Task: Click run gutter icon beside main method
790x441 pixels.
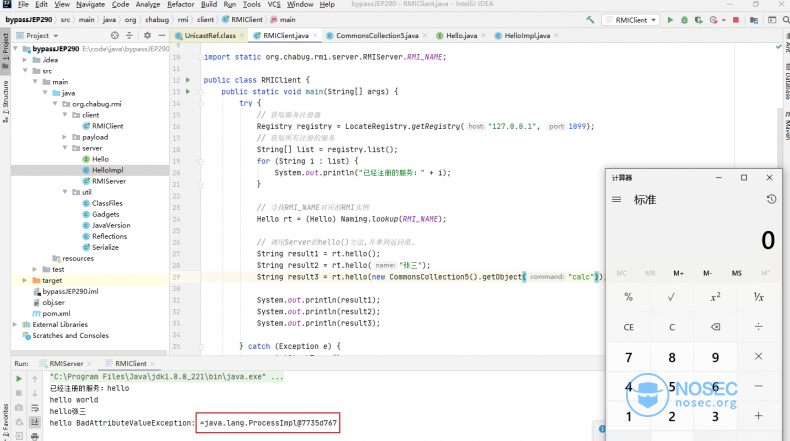Action: pos(188,92)
